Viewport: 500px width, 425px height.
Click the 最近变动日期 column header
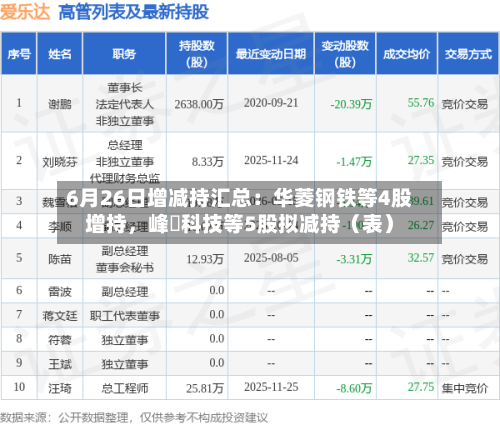pos(271,54)
